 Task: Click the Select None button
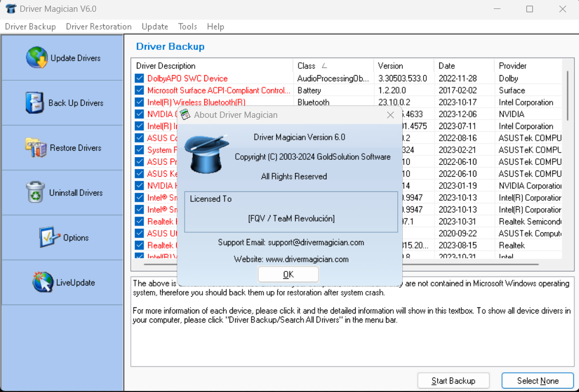pos(537,381)
